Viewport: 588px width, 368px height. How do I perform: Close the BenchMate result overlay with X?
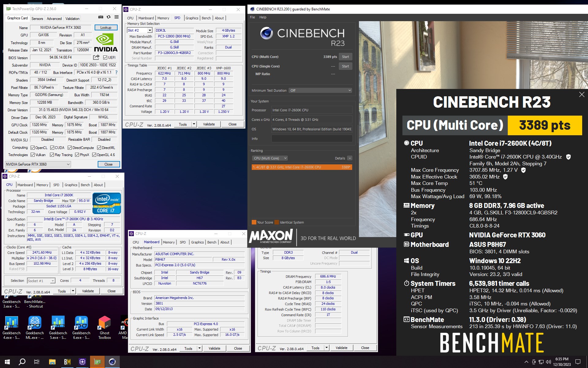point(582,94)
